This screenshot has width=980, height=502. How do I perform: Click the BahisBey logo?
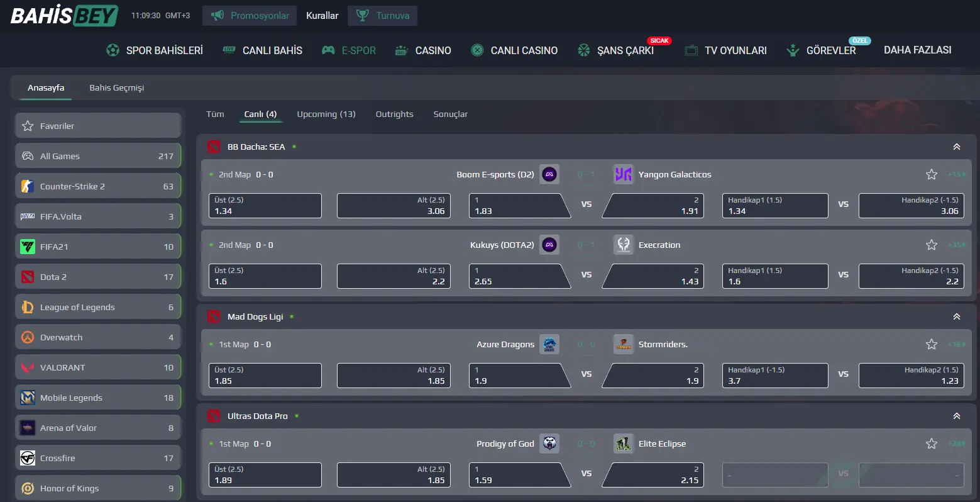(x=64, y=15)
